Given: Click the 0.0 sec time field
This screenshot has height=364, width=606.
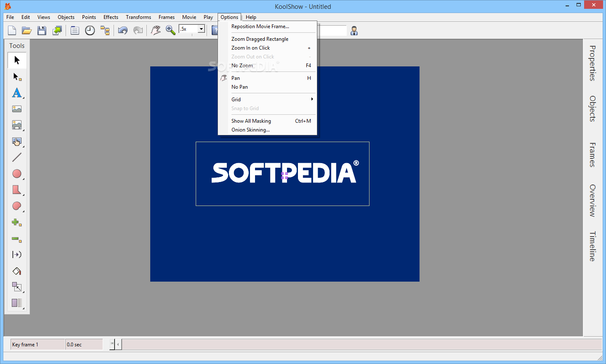Looking at the screenshot, I should tap(84, 345).
